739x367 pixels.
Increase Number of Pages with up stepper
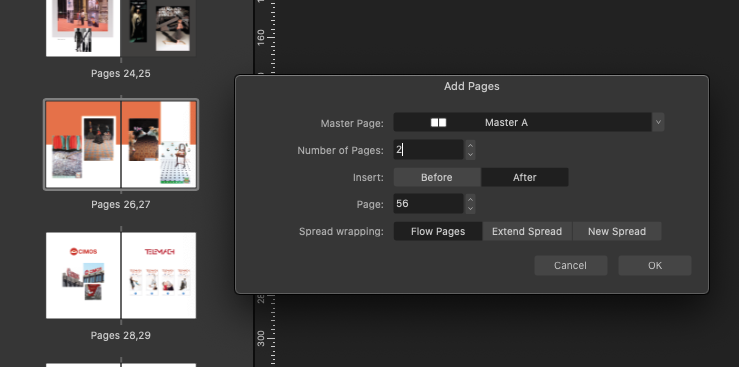[470, 145]
